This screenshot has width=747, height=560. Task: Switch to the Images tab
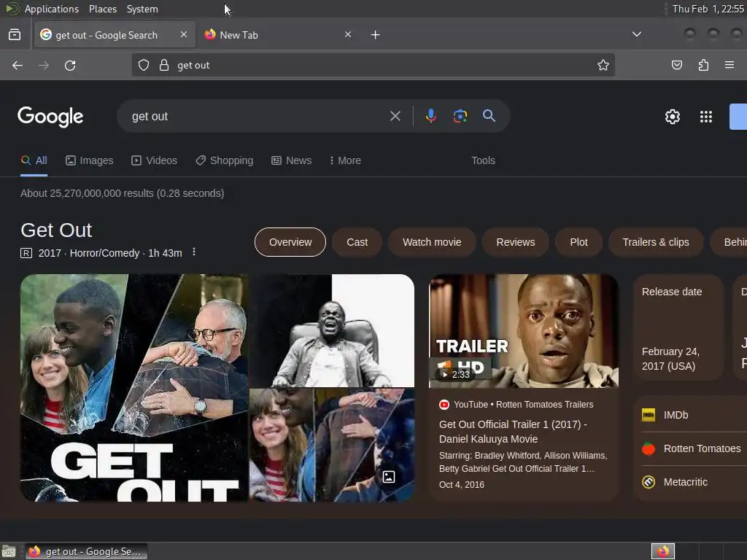pos(90,160)
